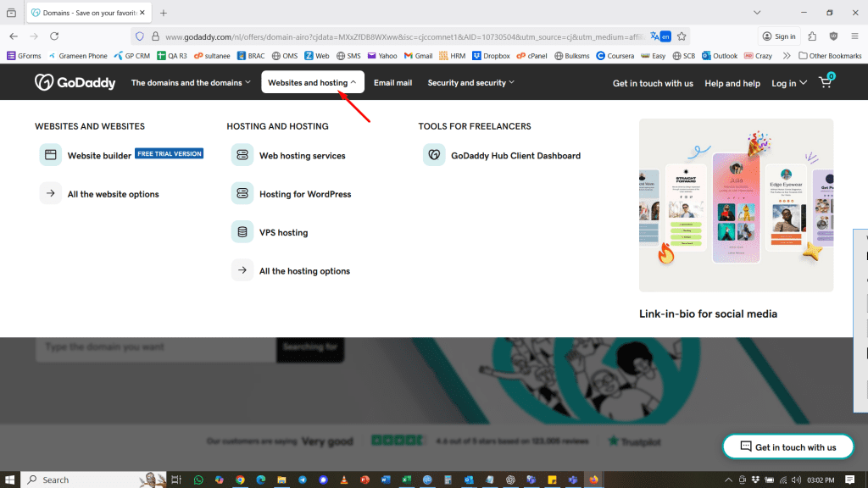The width and height of the screenshot is (868, 488).
Task: Click the Gmail bookmark on the bookmarks bar
Action: coord(418,55)
